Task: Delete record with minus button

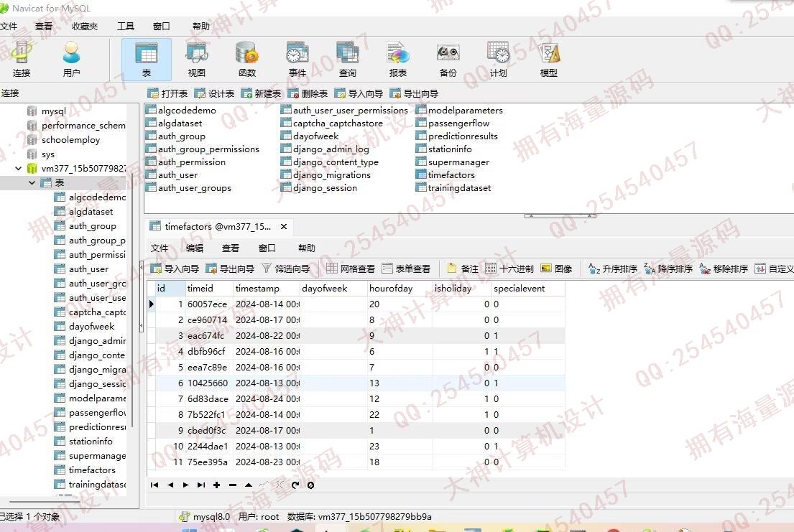Action: point(232,485)
